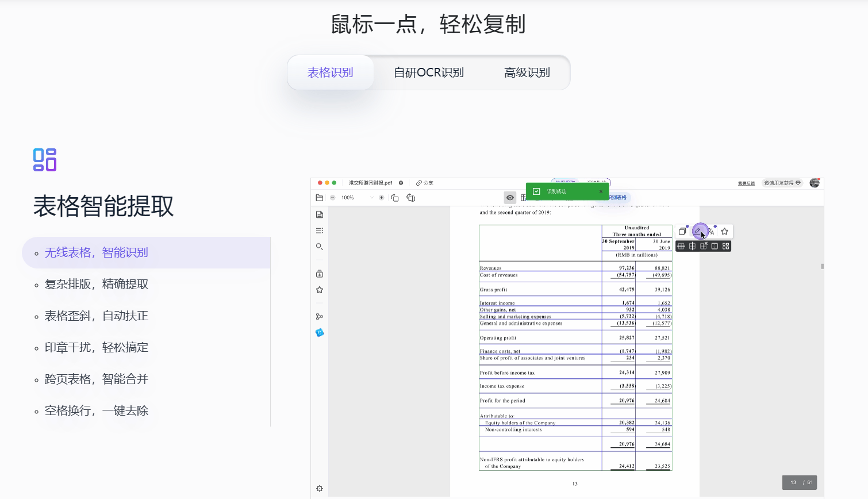Click the document vertical scrollbar thumb
This screenshot has width=868, height=499.
(x=822, y=266)
